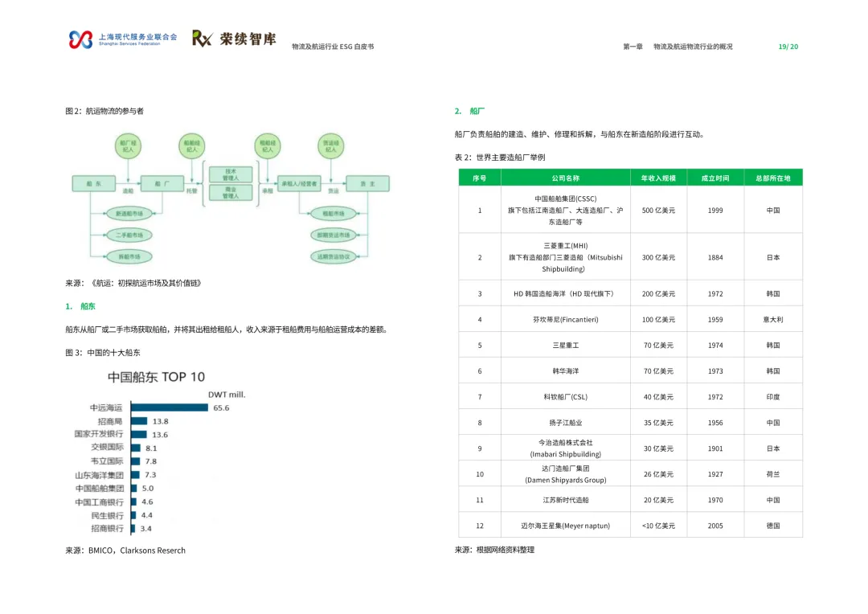Click the 拆船市场 oval
Viewport: 868px width, 614px height.
pyautogui.click(x=129, y=256)
